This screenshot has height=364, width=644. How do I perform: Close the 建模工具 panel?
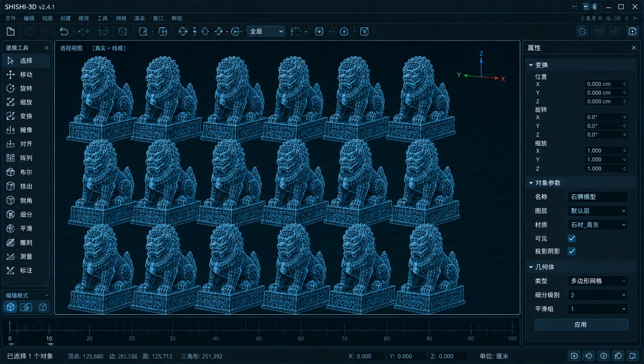[46, 48]
